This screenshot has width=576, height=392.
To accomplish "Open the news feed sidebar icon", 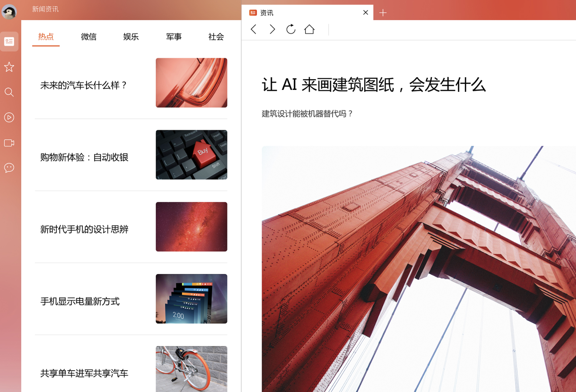I will [x=9, y=42].
